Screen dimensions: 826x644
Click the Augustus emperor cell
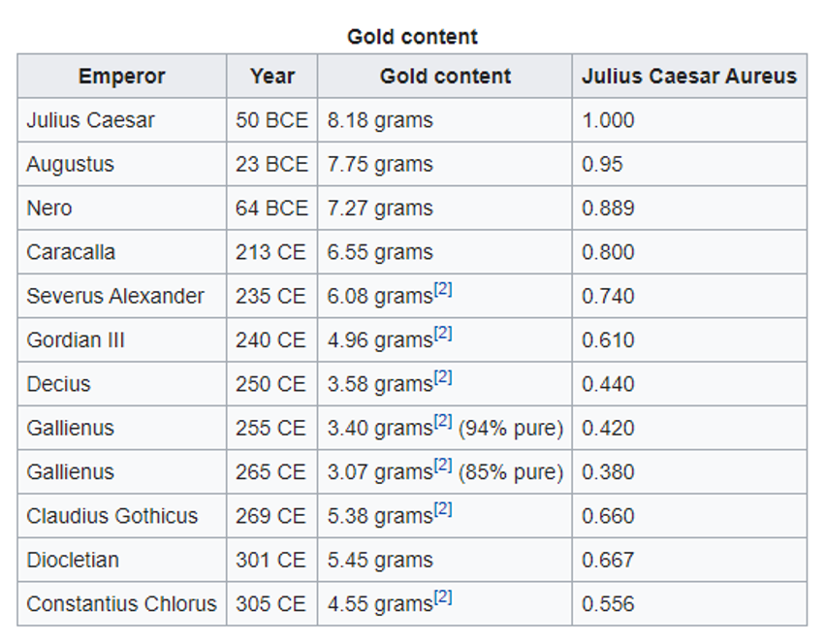pyautogui.click(x=70, y=165)
